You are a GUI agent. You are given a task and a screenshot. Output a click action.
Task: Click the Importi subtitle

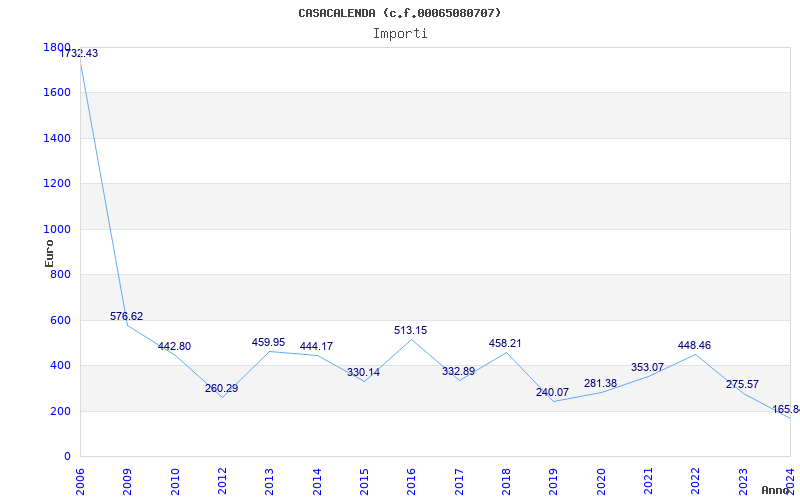click(x=400, y=34)
